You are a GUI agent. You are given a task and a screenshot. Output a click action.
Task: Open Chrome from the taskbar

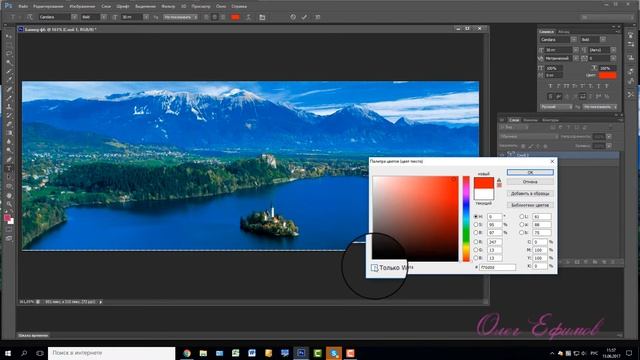187,353
